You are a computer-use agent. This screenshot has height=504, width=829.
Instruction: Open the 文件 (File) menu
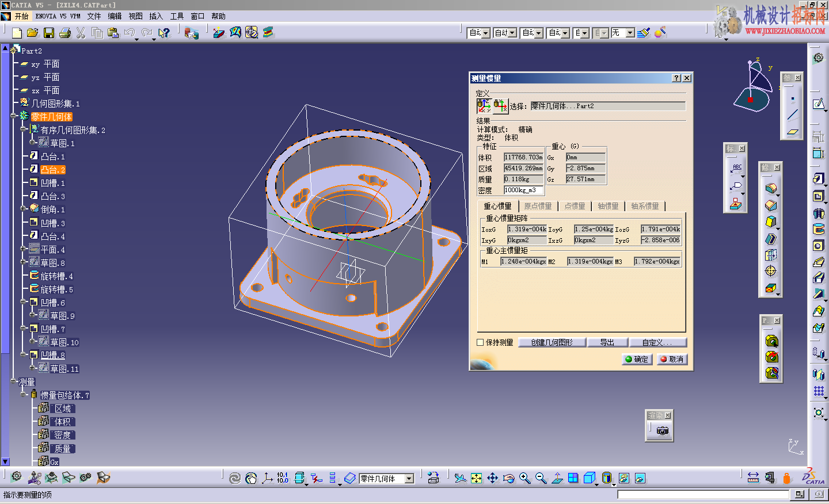(94, 16)
